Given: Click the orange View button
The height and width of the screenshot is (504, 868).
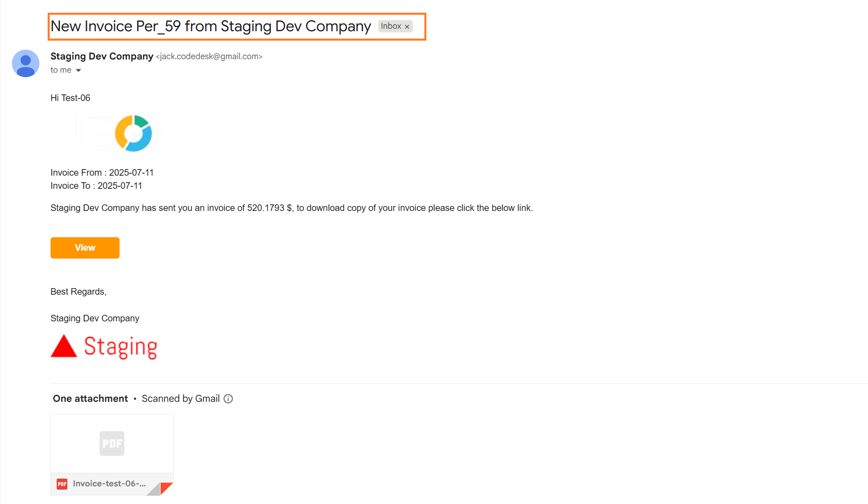Looking at the screenshot, I should coord(85,248).
